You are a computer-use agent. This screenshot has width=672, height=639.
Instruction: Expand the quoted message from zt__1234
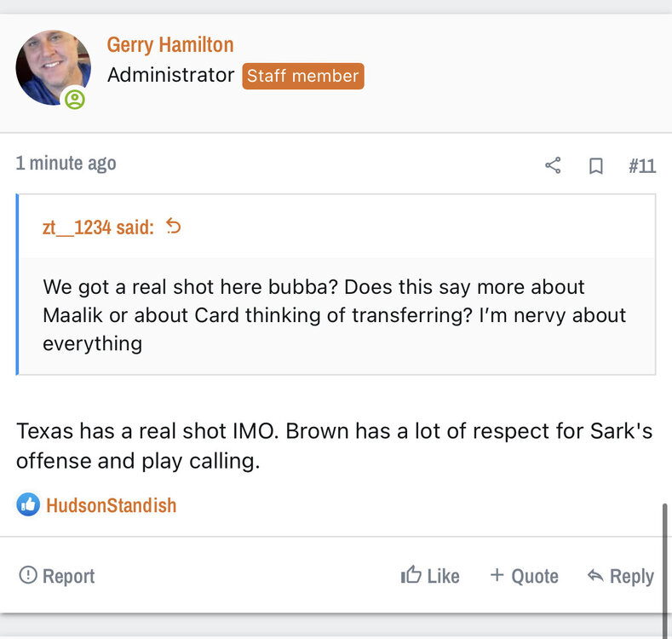point(334,315)
